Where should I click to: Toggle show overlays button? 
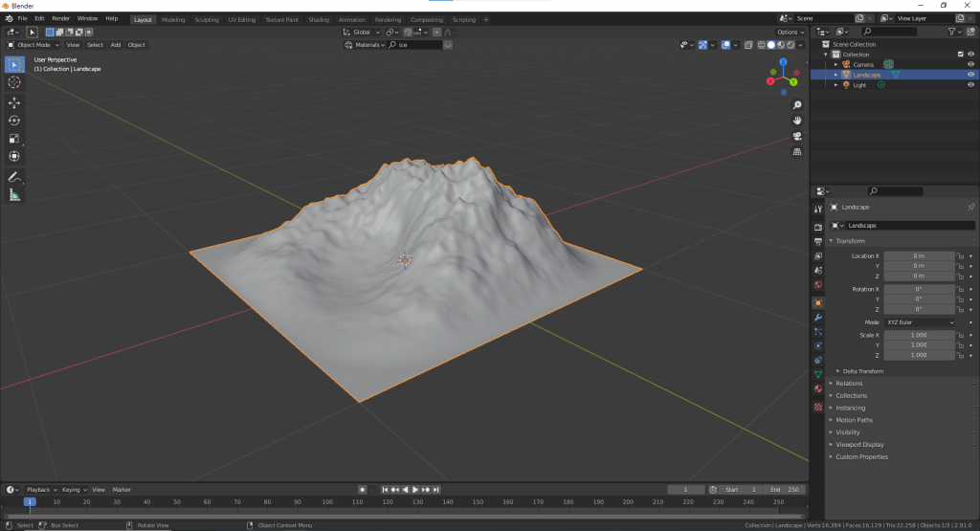click(725, 45)
